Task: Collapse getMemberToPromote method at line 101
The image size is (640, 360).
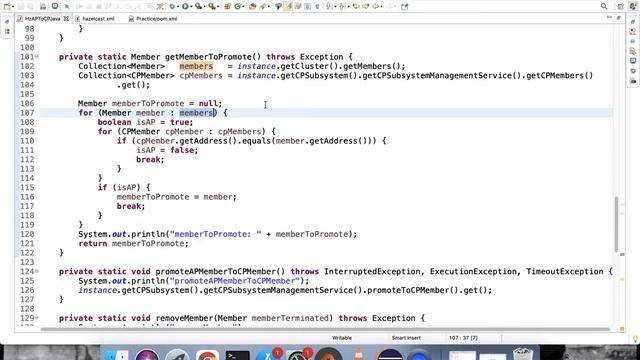Action: tap(37, 56)
